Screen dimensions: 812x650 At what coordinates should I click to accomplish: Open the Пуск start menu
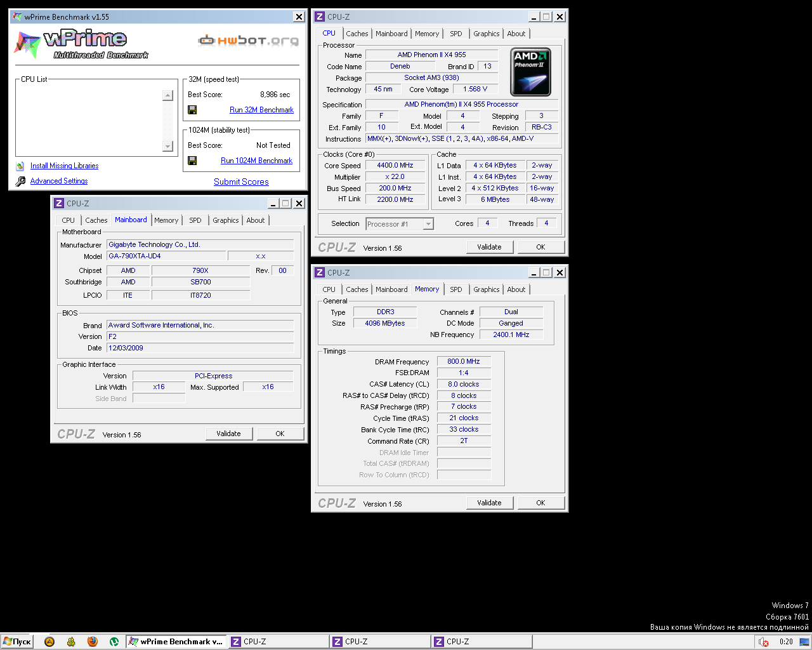coord(17,642)
